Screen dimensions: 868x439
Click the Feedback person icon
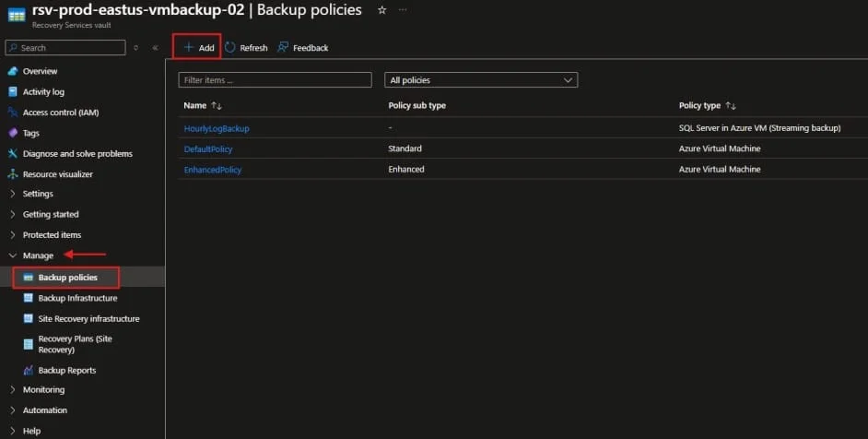click(283, 47)
